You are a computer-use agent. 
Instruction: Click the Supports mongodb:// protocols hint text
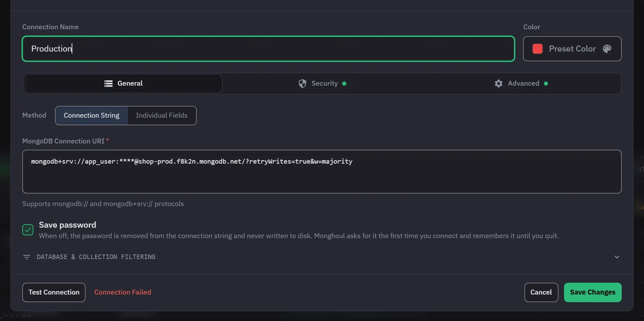point(103,204)
